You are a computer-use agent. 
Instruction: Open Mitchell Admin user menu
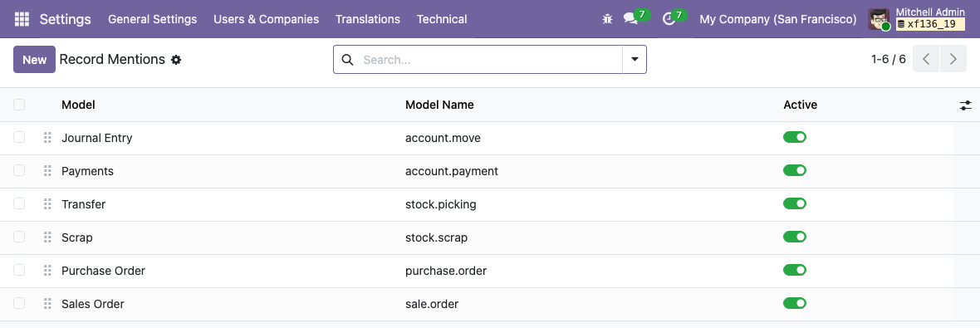click(x=917, y=19)
